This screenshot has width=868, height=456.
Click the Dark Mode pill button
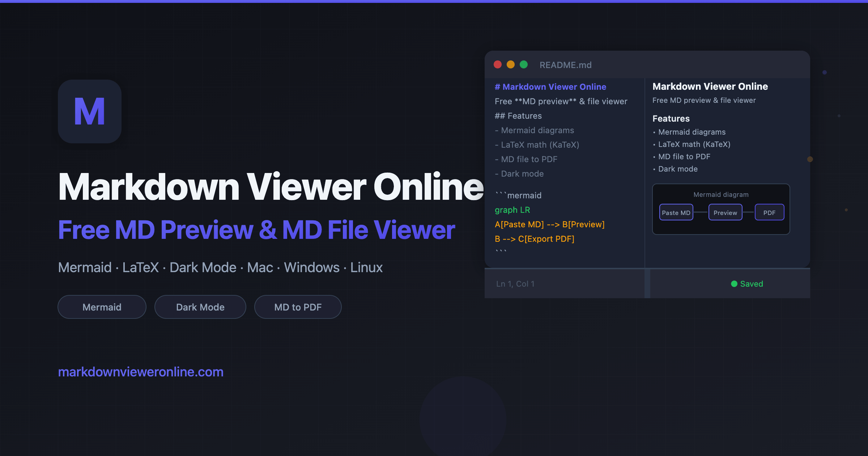click(x=200, y=307)
